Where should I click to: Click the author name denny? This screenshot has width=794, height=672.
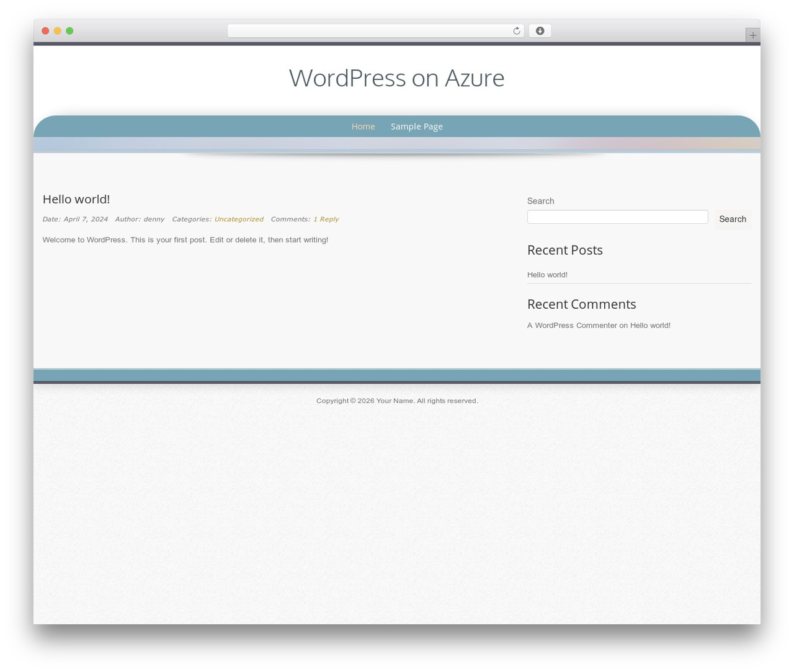click(154, 219)
